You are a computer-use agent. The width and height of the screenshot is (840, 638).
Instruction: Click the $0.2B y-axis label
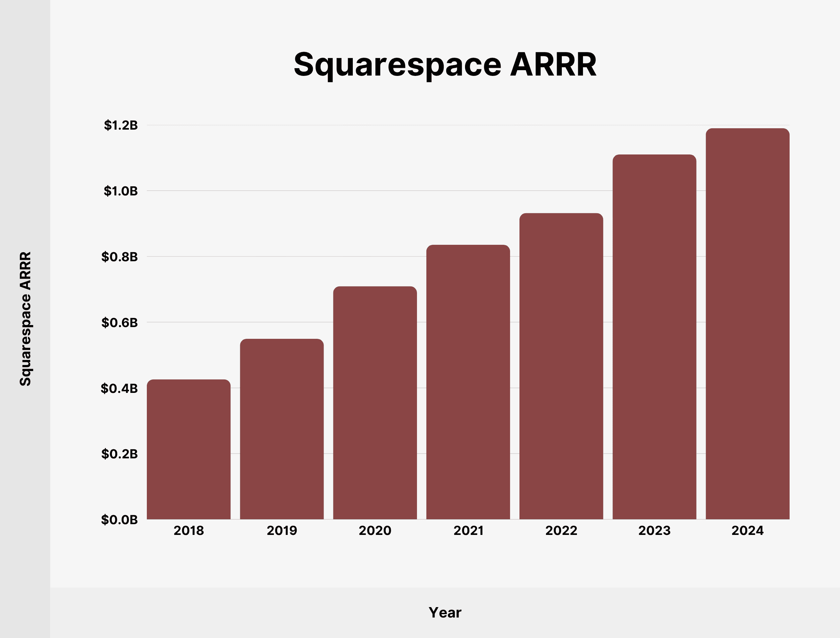tap(120, 454)
